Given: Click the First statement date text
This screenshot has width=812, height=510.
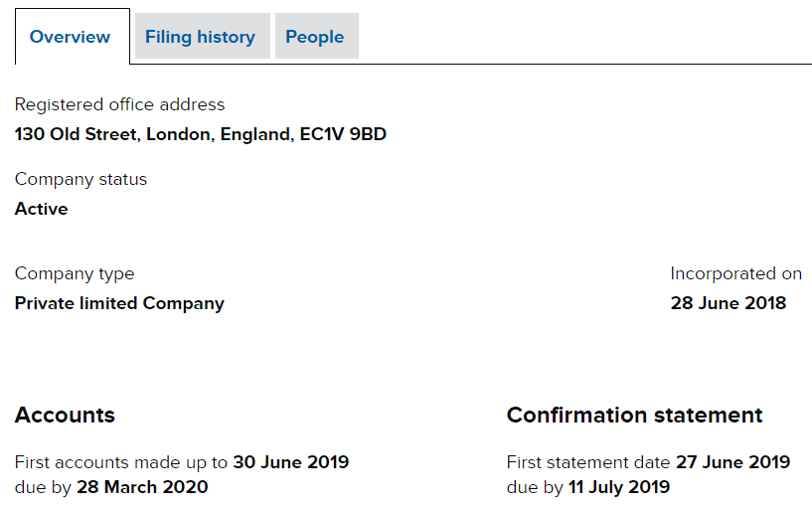Looking at the screenshot, I should pos(588,462).
